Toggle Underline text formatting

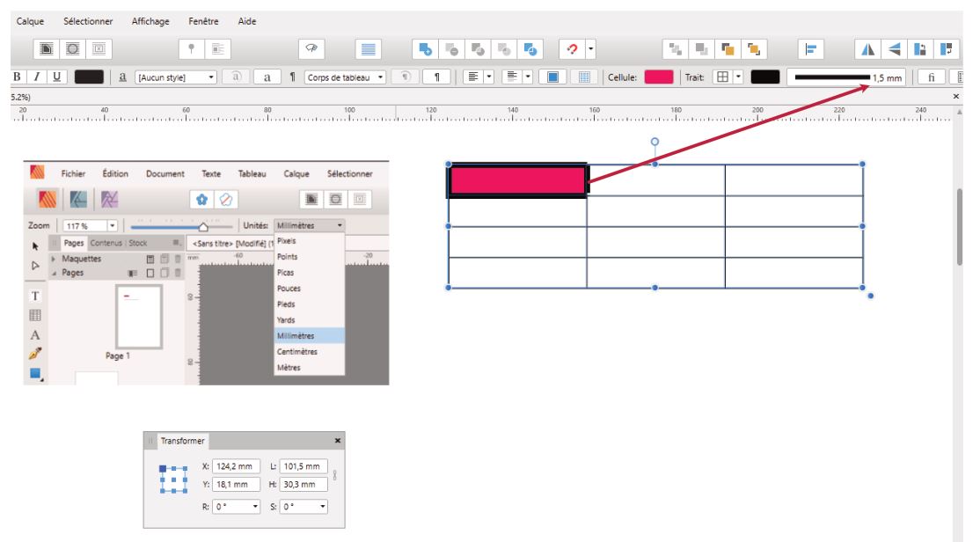[57, 77]
